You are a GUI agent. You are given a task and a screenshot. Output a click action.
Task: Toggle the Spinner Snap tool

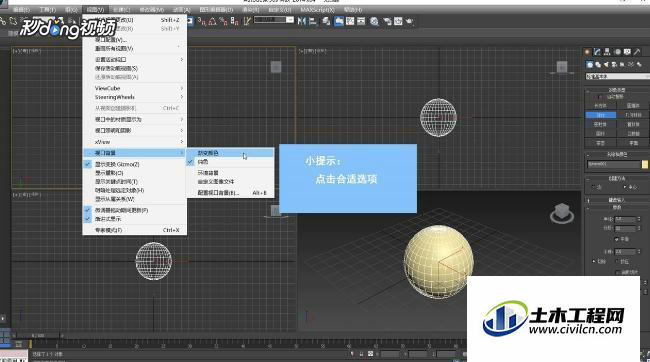pos(235,21)
